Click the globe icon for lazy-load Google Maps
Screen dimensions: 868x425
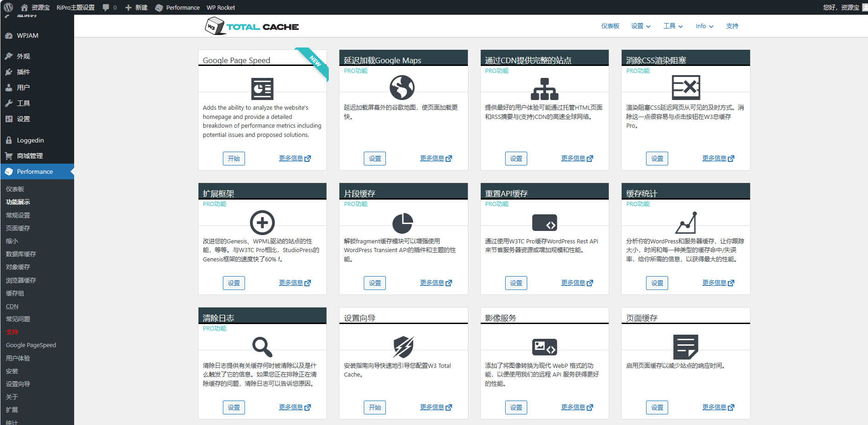tap(402, 88)
